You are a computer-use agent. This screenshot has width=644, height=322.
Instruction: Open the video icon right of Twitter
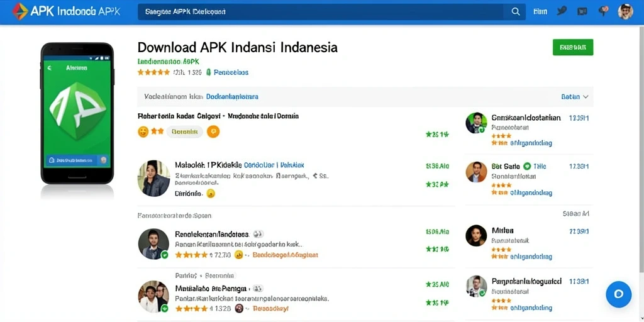(x=582, y=11)
